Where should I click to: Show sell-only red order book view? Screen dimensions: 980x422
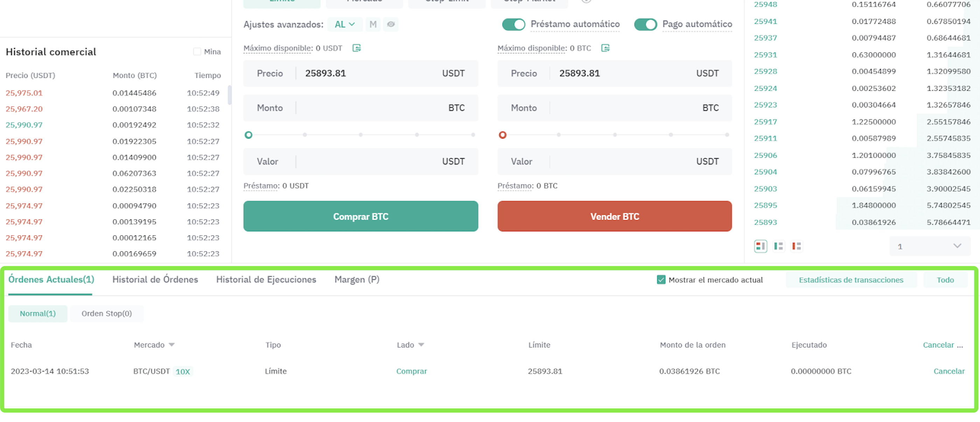tap(796, 246)
